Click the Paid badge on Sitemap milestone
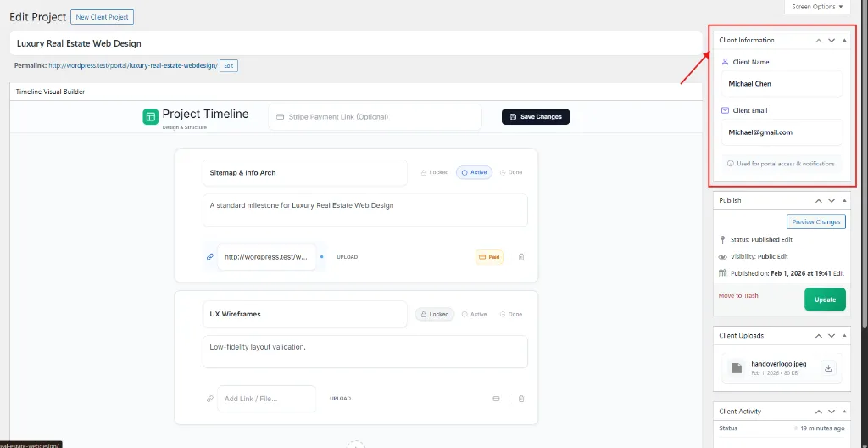868x448 pixels. 489,256
